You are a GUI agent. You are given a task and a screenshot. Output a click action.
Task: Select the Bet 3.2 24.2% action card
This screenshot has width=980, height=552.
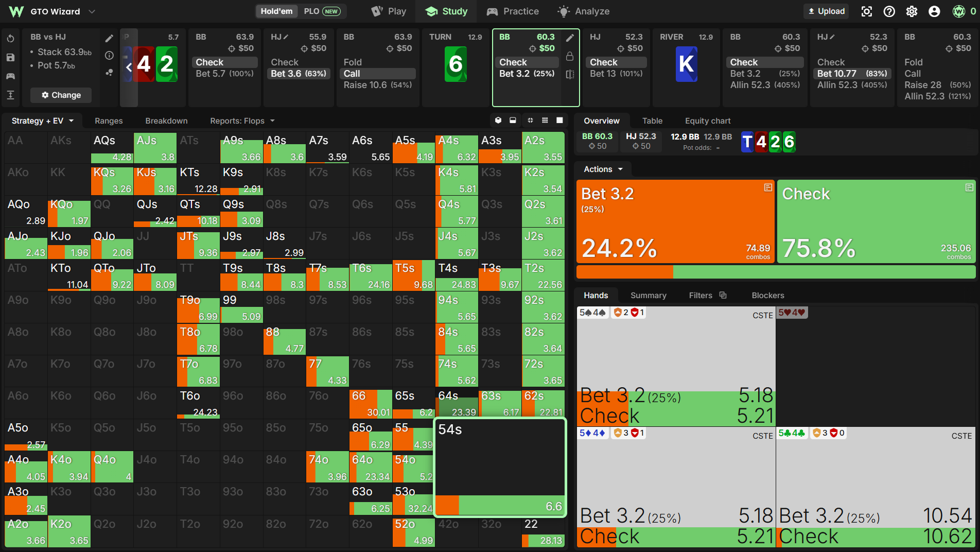pyautogui.click(x=675, y=221)
